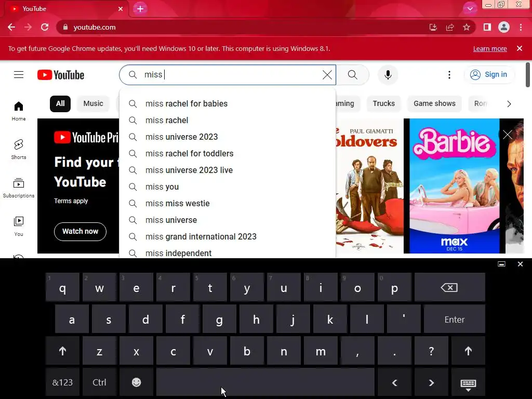Screen dimensions: 532x399
Task: Choose suggestion miss grand international 2023
Action: point(228,236)
